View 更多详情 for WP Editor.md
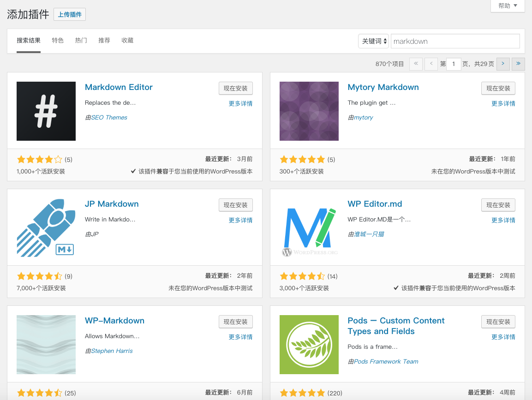Screen dimensions: 532x400 coord(503,220)
